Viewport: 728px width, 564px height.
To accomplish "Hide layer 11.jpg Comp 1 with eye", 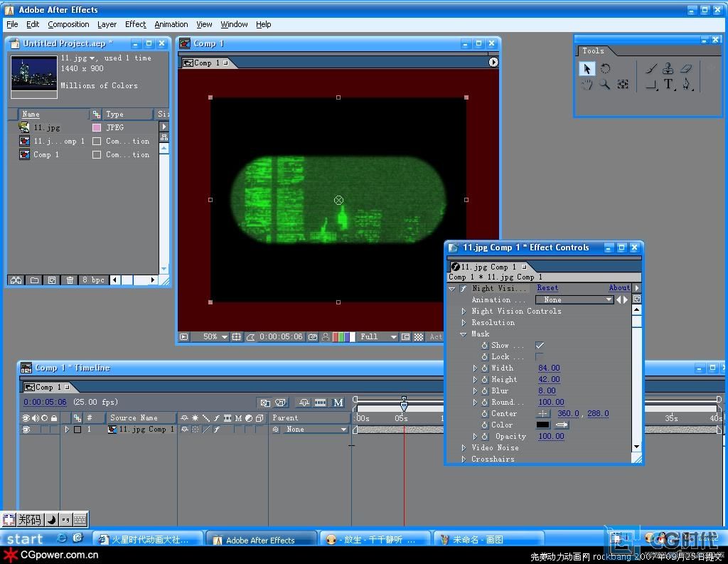I will [26, 430].
